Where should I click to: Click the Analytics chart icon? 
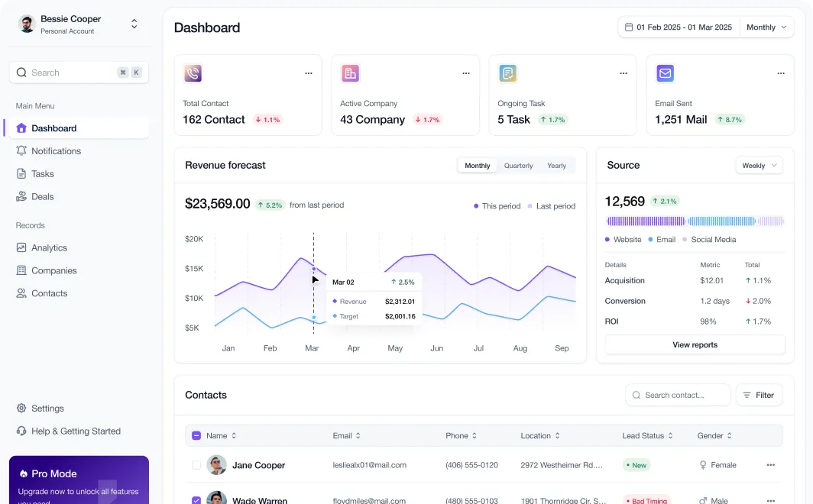click(x=21, y=247)
